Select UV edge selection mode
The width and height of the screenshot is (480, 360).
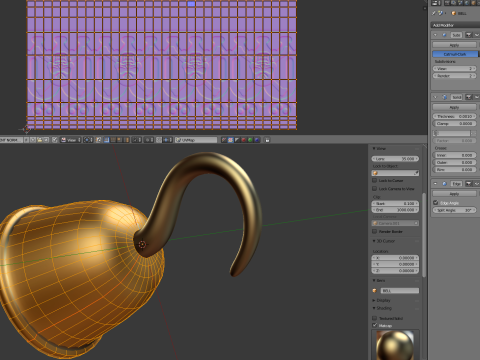click(113, 140)
